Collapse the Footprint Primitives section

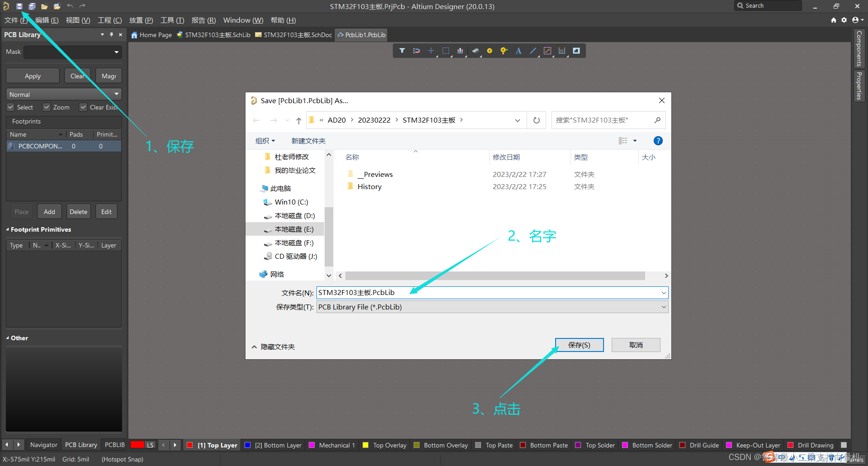coord(8,229)
